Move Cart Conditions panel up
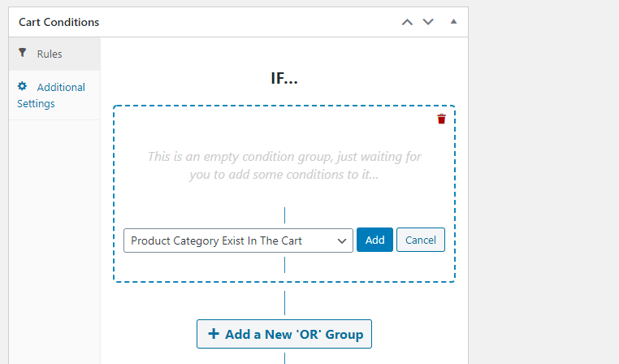This screenshot has height=364, width=619. point(408,22)
